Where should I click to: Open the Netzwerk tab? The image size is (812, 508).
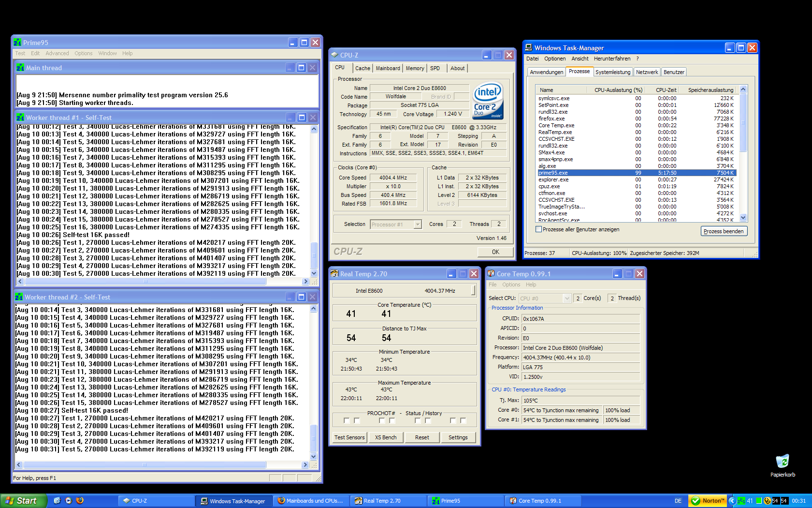(x=647, y=72)
